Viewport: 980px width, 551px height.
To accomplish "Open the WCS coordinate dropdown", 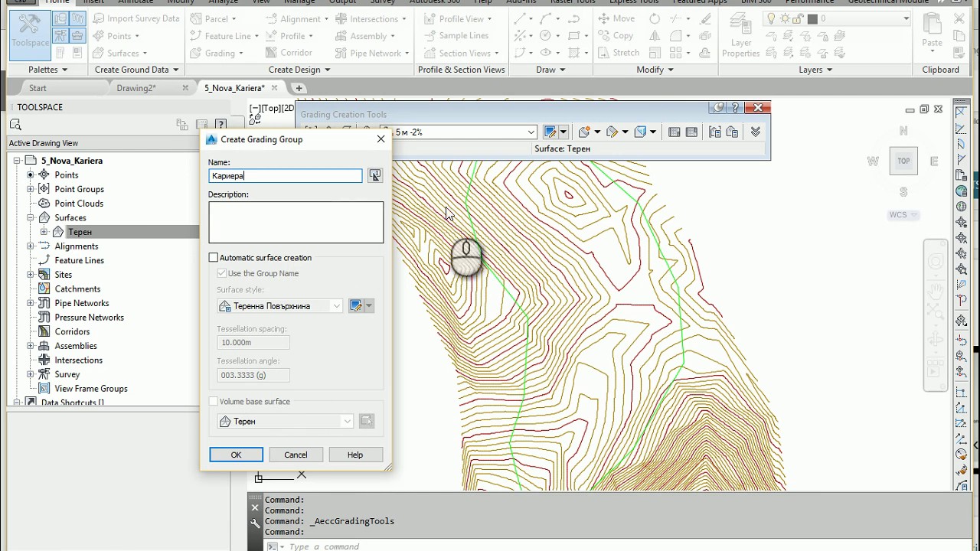I will coord(903,215).
